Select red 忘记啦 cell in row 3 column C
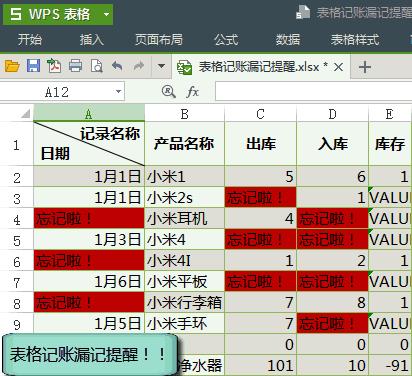Viewport: 412px width, 376px height. 260,197
